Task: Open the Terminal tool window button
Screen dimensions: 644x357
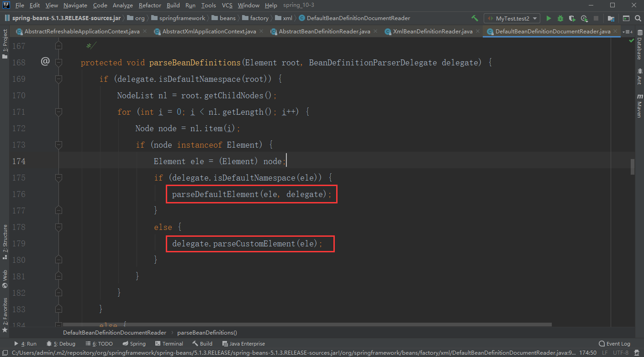Action: click(169, 344)
